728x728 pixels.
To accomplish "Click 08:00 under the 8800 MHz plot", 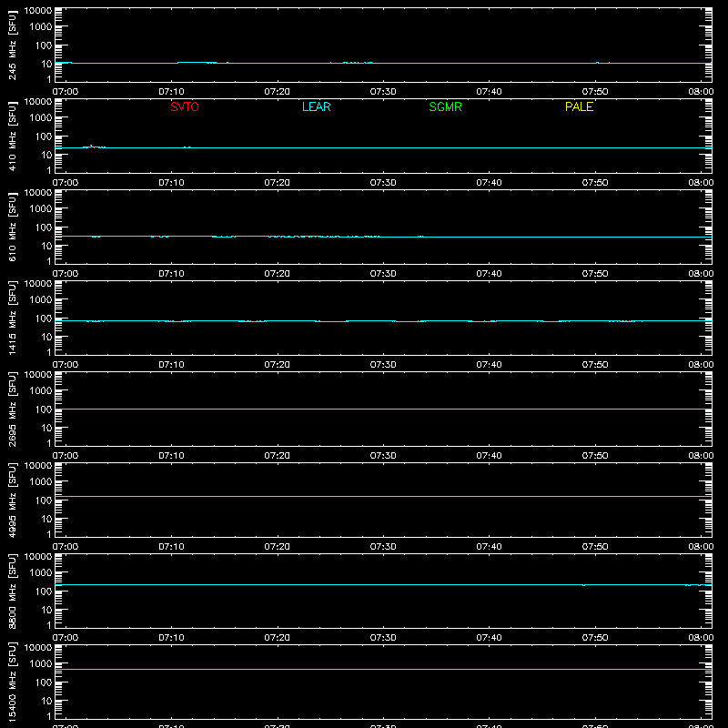I will pyautogui.click(x=701, y=638).
